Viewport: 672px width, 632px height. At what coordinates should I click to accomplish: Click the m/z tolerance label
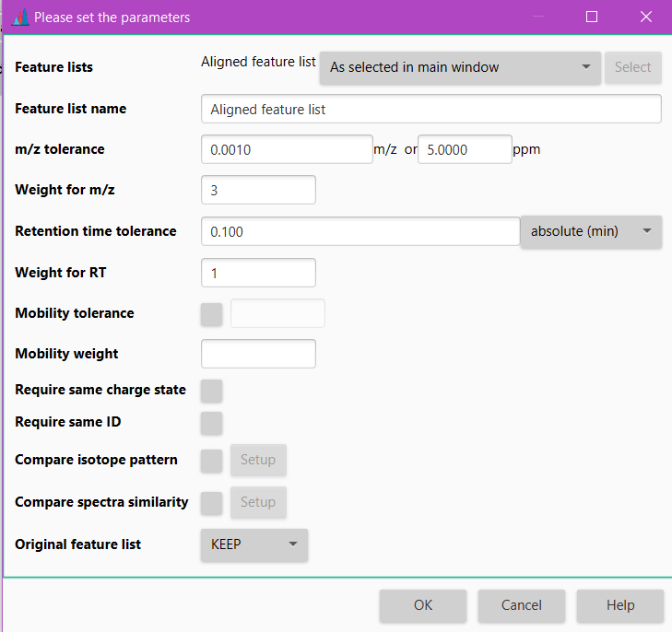pos(60,149)
